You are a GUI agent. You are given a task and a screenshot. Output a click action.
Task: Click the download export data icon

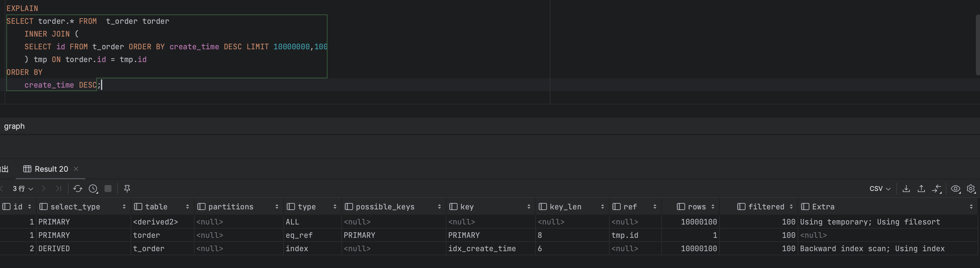(x=906, y=189)
